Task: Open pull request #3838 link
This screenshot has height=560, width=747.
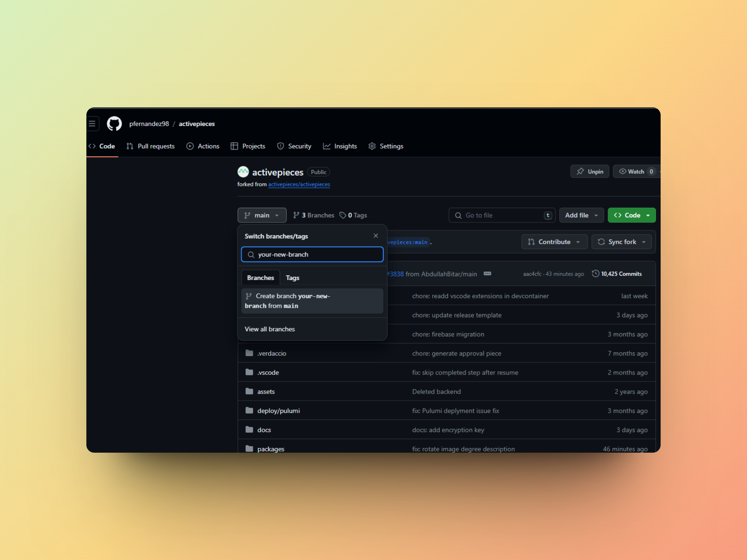Action: click(396, 274)
